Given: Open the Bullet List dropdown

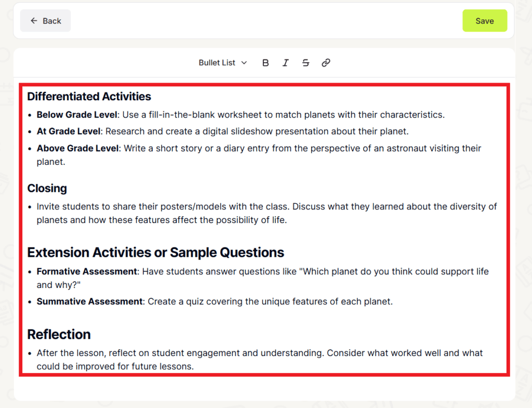Looking at the screenshot, I should pyautogui.click(x=217, y=62).
